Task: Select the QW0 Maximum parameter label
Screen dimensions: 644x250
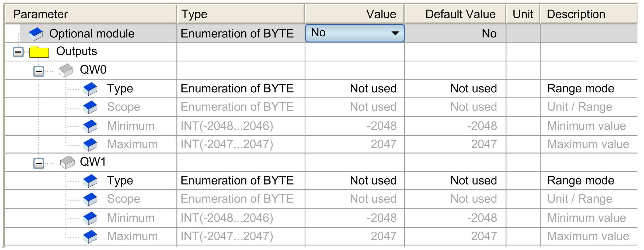Action: (x=133, y=144)
